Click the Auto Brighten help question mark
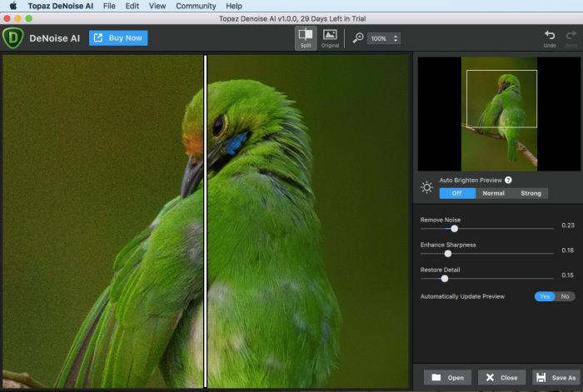Image resolution: width=583 pixels, height=392 pixels. [x=508, y=180]
